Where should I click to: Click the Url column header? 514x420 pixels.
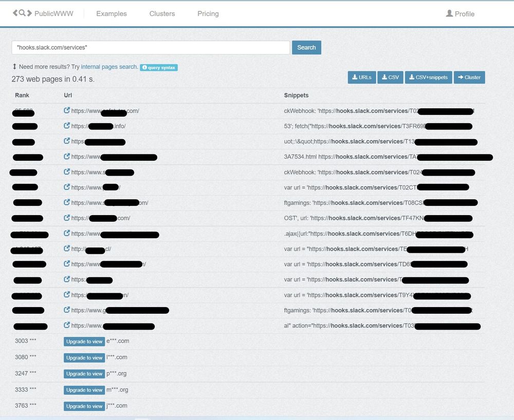click(x=68, y=96)
